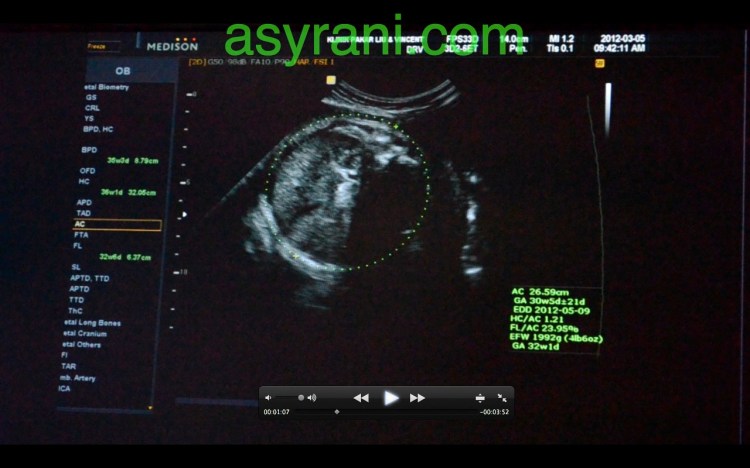Screen dimensions: 750x468
Task: Click the yellow probe marker above scan
Action: [330, 79]
